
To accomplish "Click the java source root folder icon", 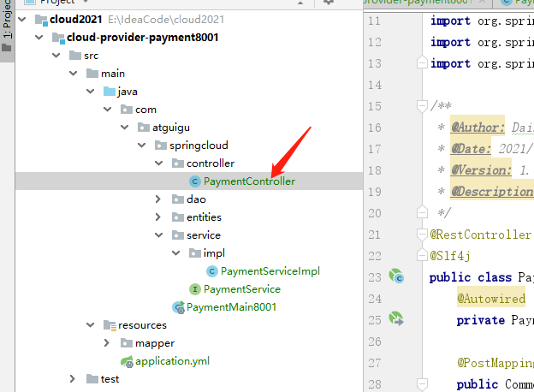I will (x=110, y=92).
